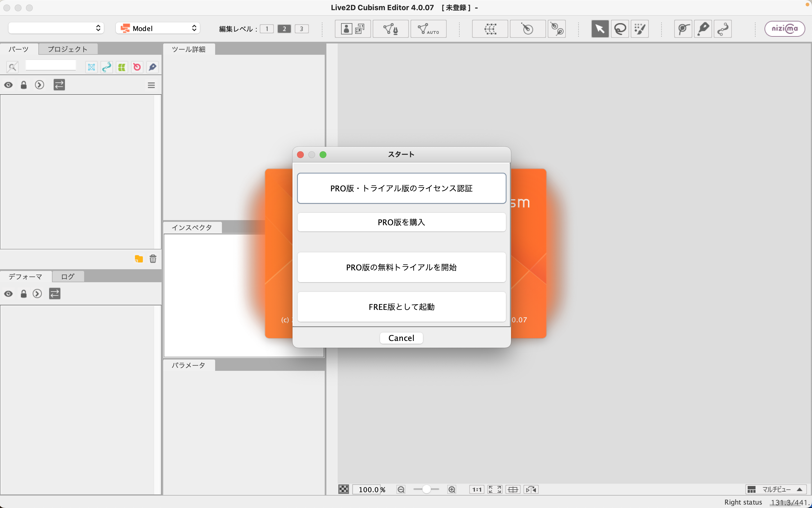Click the 131.3/441 memory status indicator
Image resolution: width=812 pixels, height=508 pixels.
pos(789,502)
